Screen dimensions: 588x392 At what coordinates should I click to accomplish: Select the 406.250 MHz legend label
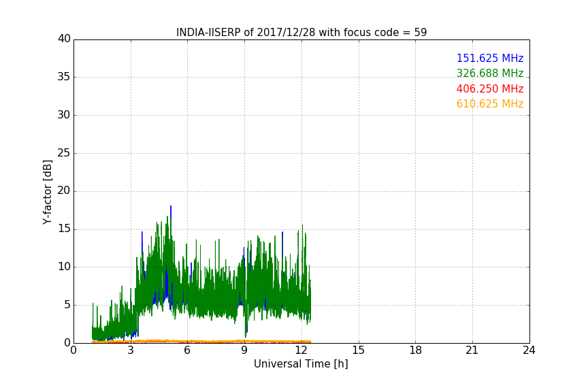tap(490, 88)
